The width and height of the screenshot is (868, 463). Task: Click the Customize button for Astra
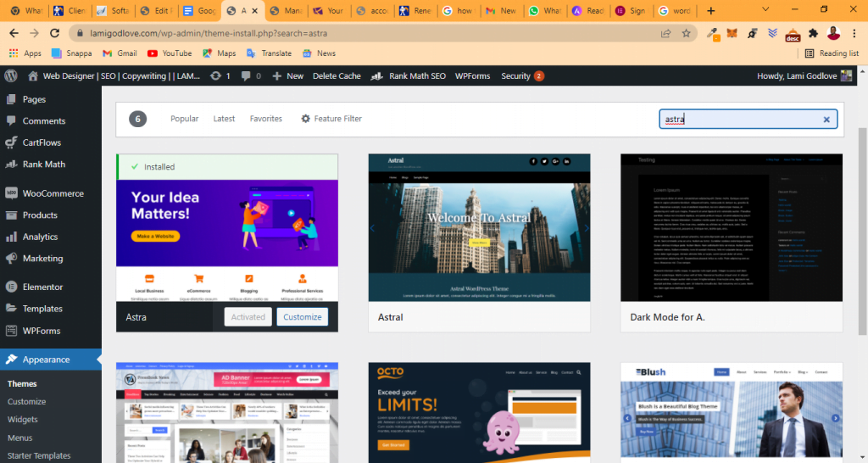(303, 317)
